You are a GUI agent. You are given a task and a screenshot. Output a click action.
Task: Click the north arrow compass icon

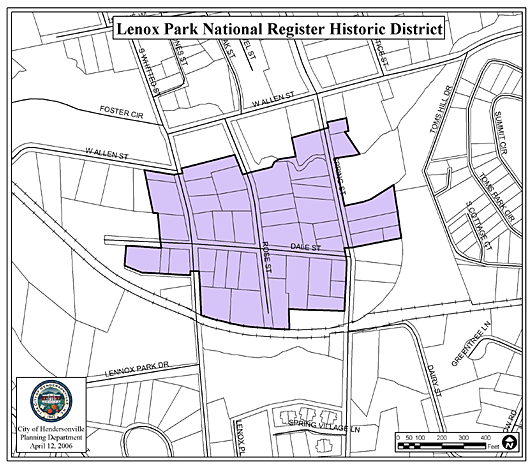click(x=508, y=442)
